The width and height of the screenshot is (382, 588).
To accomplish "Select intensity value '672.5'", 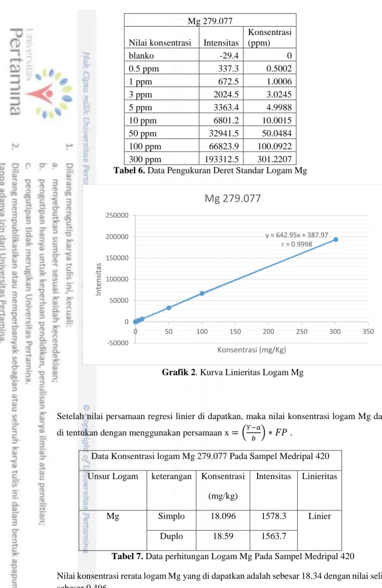I will [x=228, y=81].
